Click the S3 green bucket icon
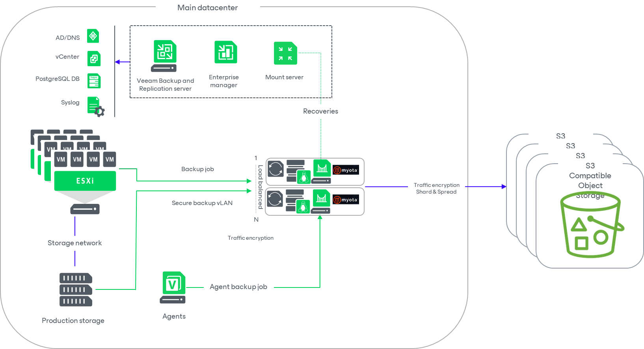Viewport: 644px width, 349px height. click(x=592, y=225)
